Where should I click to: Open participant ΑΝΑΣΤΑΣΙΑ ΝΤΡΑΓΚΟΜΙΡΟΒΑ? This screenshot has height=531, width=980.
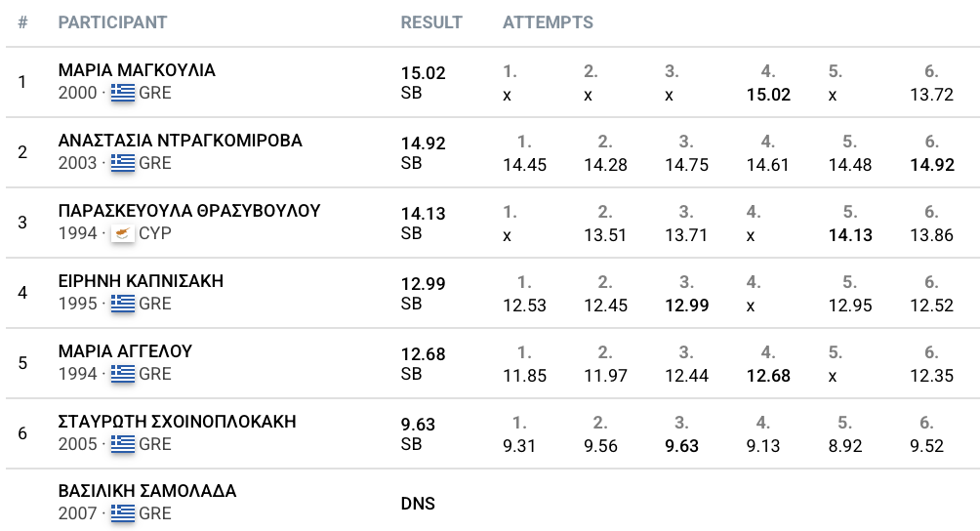tap(180, 141)
